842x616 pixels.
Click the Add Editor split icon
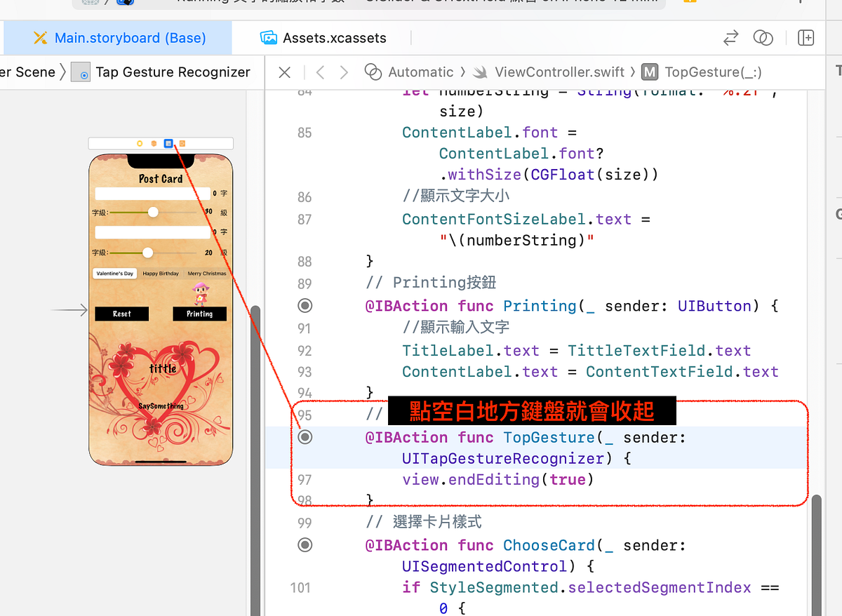coord(806,37)
